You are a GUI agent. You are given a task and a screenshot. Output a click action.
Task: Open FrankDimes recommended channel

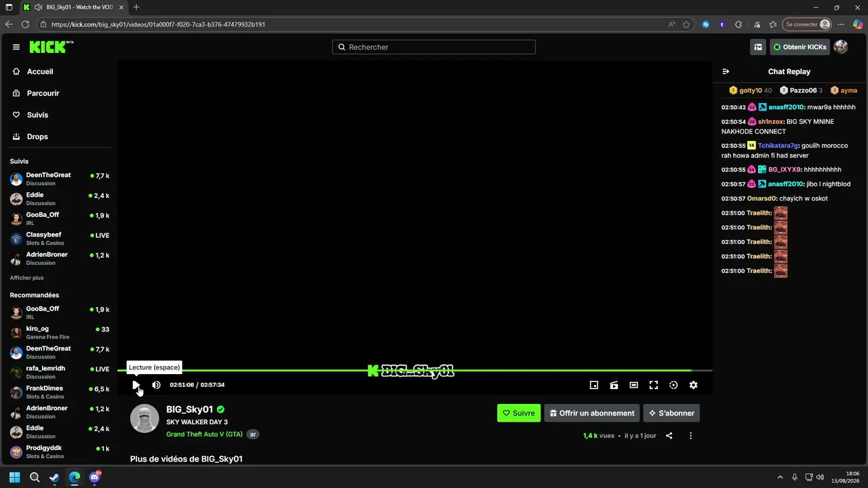[60, 392]
